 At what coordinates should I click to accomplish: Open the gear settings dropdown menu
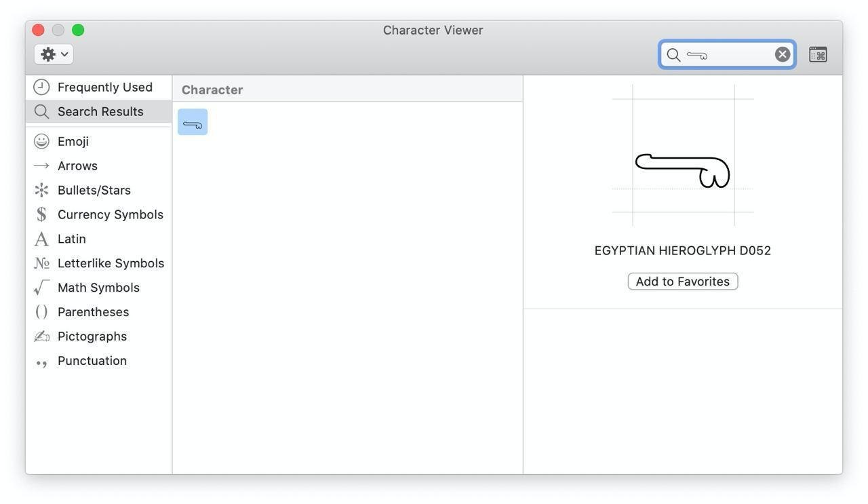coord(54,54)
